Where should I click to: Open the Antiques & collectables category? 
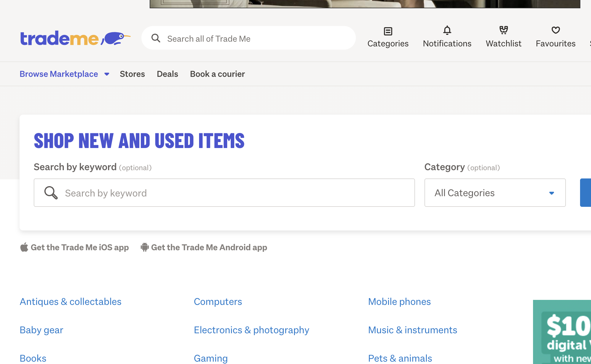point(70,301)
